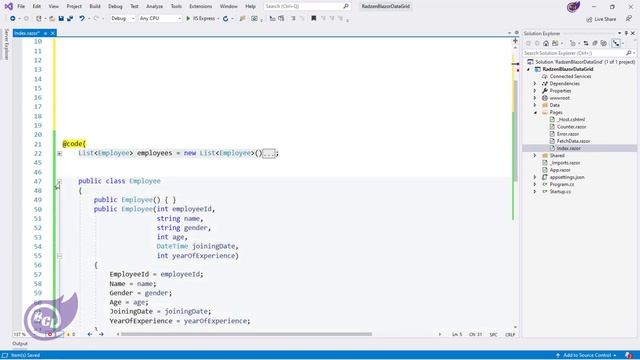The height and width of the screenshot is (360, 640).
Task: Expand the collapsed employees list region
Action: (x=60, y=153)
